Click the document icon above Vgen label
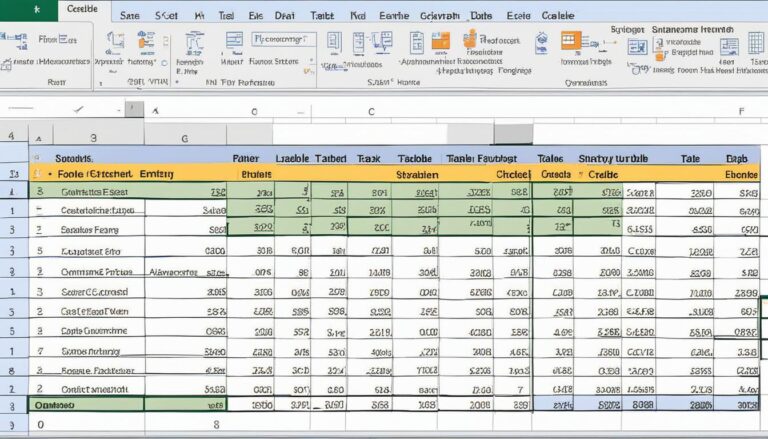Image resolution: width=768 pixels, height=439 pixels. click(x=334, y=44)
